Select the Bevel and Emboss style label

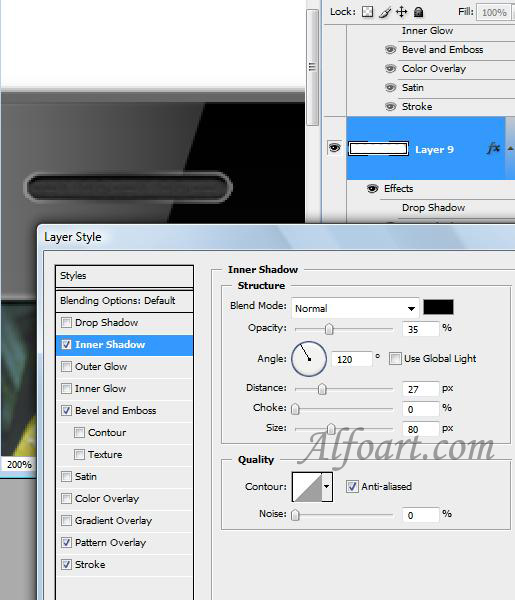click(x=116, y=411)
